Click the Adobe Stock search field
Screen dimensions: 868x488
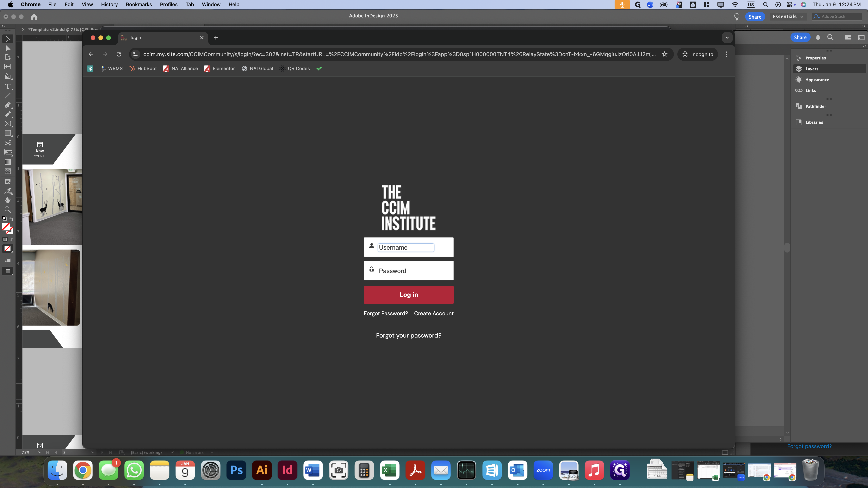point(837,16)
